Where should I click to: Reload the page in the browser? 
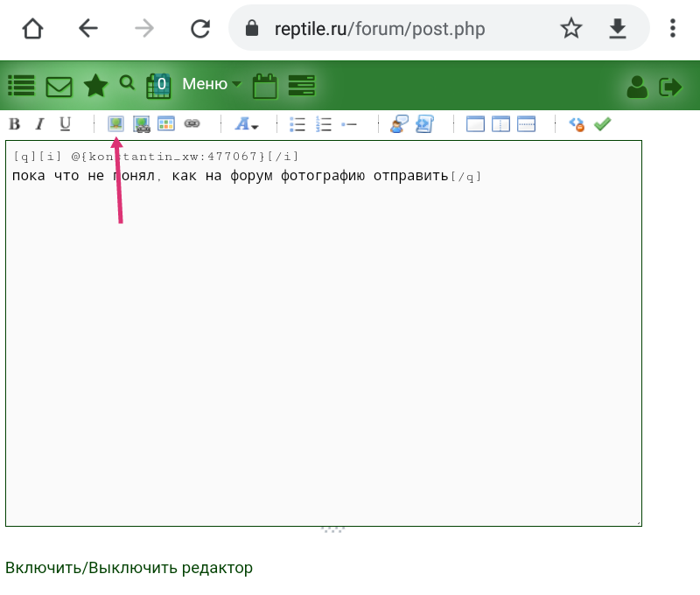[x=200, y=29]
